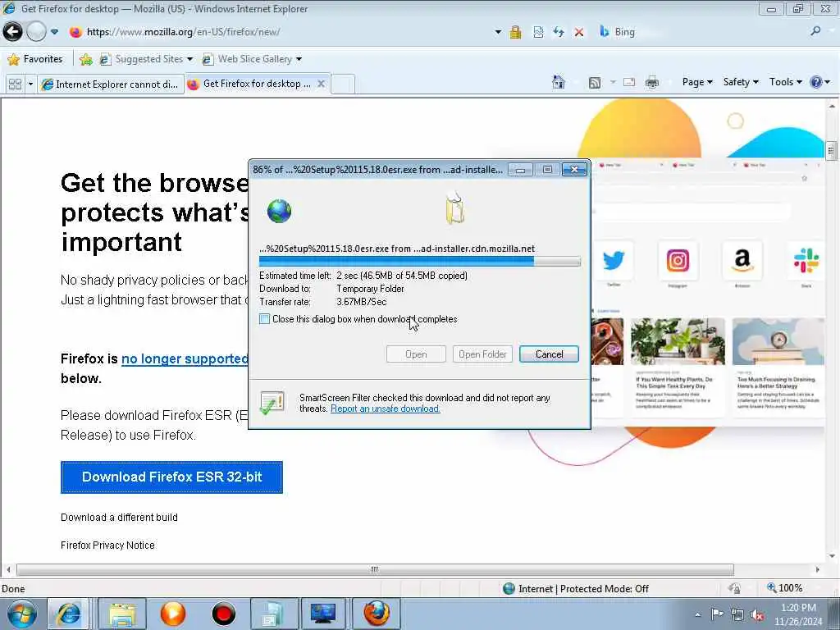Viewport: 840px width, 630px height.
Task: Click the security lock icon
Action: 515,32
